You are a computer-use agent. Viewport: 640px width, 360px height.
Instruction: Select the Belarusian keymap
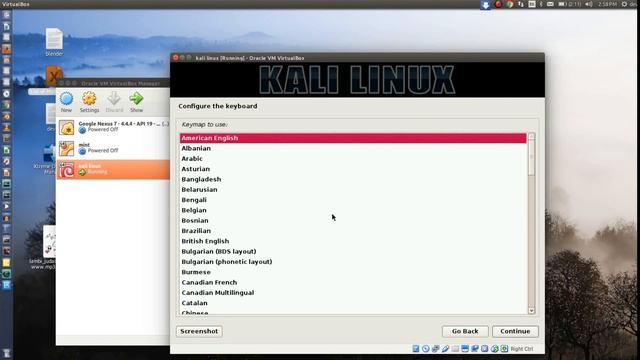[x=353, y=189]
